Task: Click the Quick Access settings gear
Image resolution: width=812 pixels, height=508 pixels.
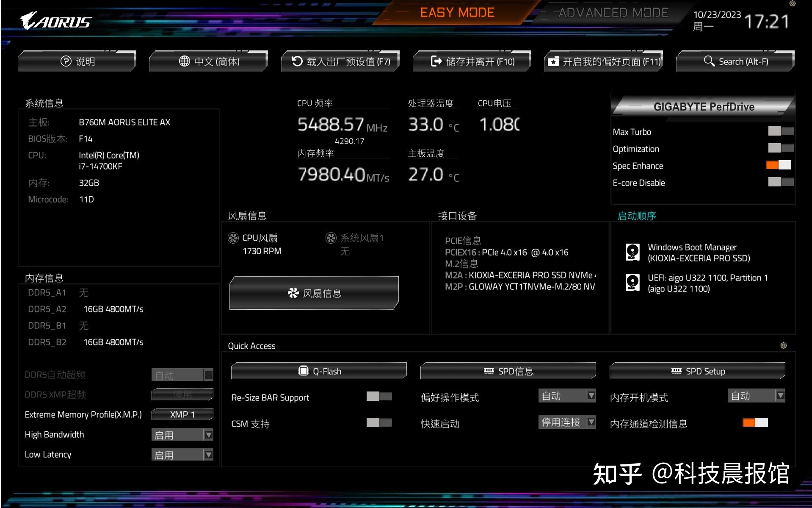Action: (784, 346)
